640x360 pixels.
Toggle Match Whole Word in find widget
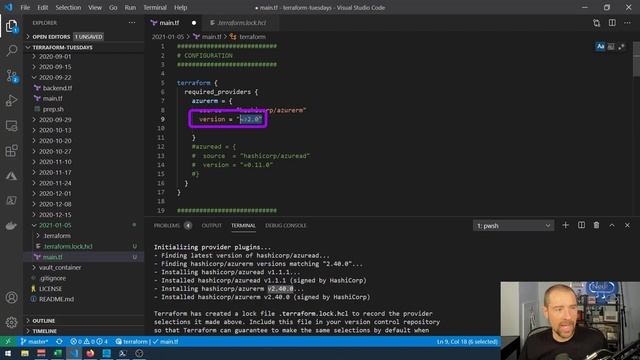[611, 47]
